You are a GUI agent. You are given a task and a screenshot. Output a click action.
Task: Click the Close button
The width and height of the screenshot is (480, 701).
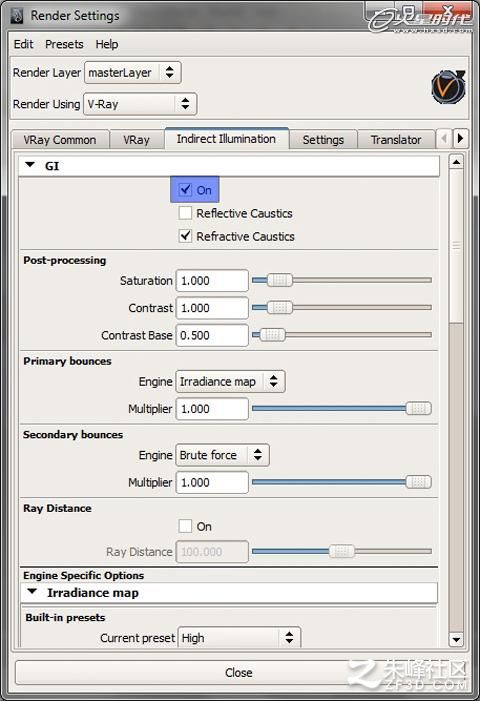coord(239,672)
